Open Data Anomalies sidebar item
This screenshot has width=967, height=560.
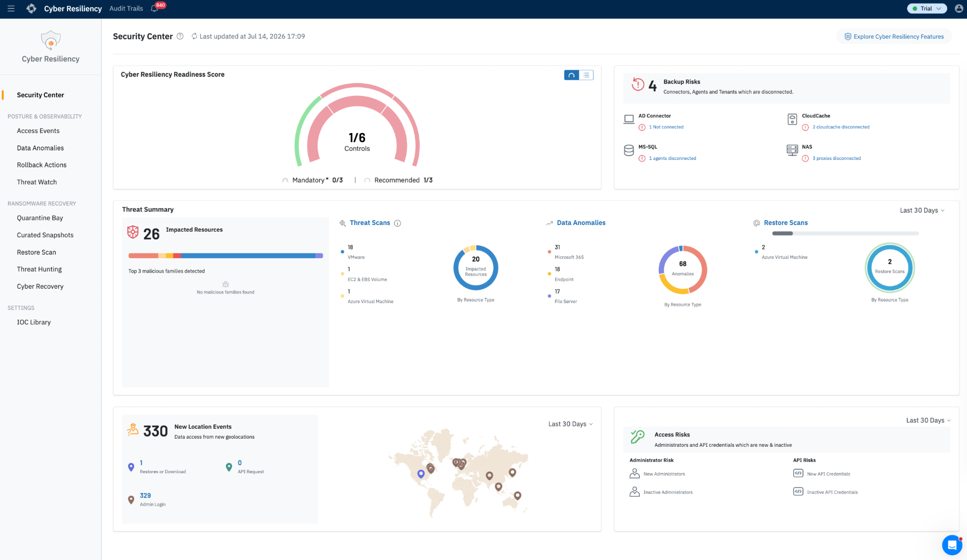pyautogui.click(x=40, y=148)
